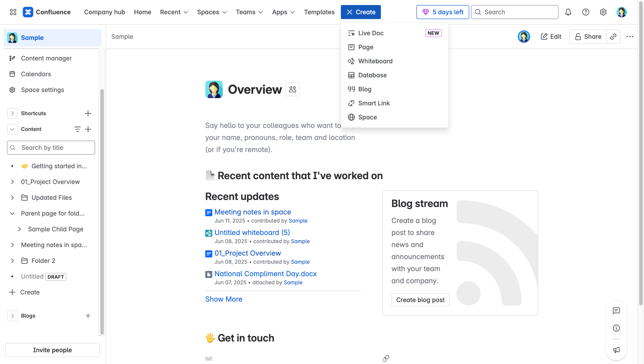Choose Page in the Create menu
Screen dimensions: 644x364
(395, 47)
